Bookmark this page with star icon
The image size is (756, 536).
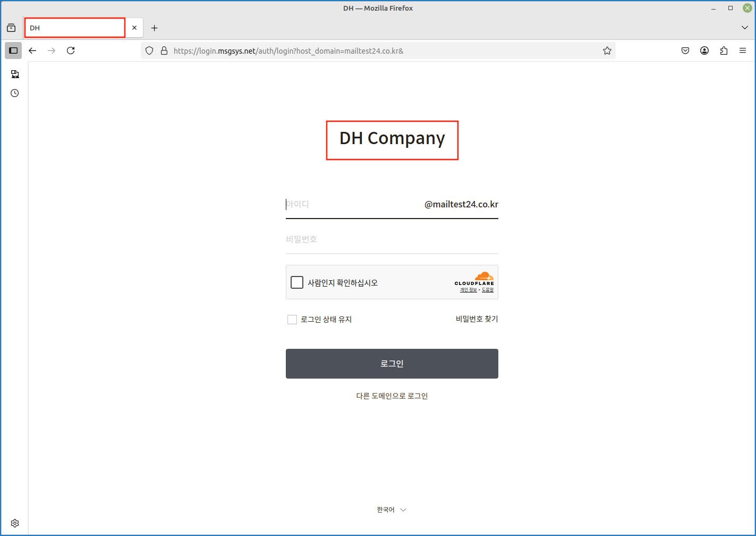point(607,51)
